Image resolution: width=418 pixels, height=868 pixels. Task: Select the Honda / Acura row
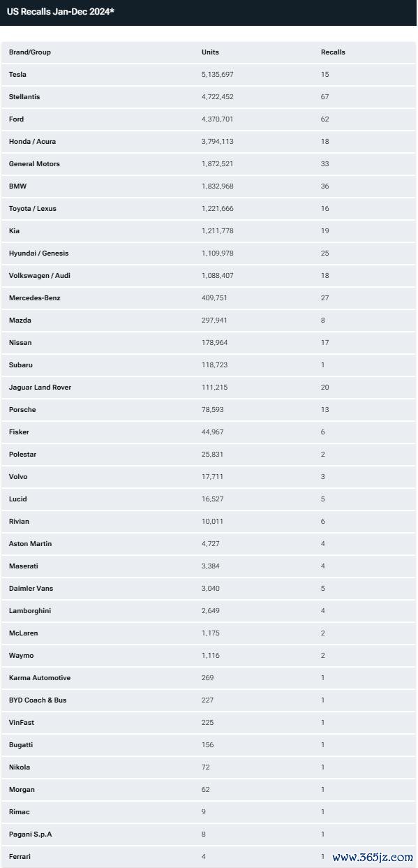(209, 142)
